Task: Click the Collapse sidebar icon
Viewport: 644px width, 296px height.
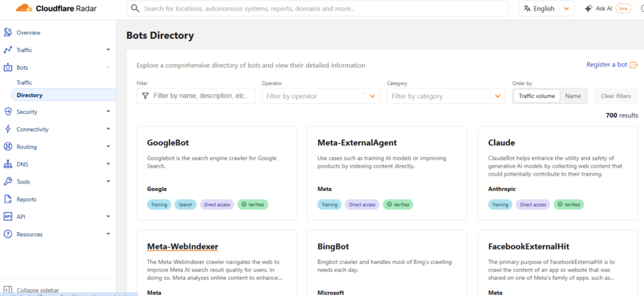Action: [8, 290]
